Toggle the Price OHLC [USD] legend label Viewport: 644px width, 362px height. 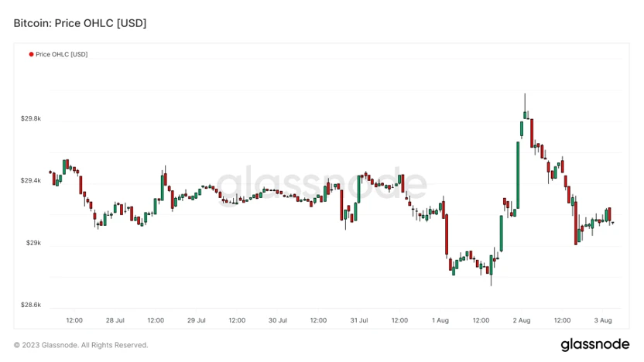point(61,54)
